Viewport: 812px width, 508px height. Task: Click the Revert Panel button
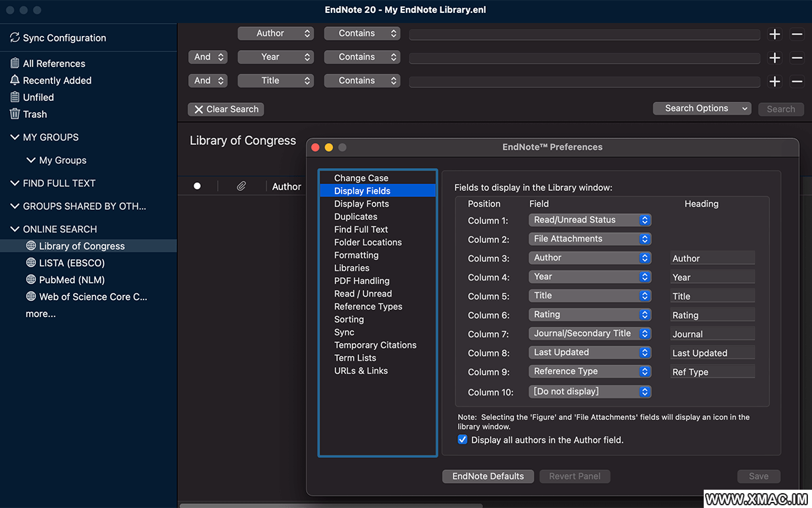coord(575,476)
